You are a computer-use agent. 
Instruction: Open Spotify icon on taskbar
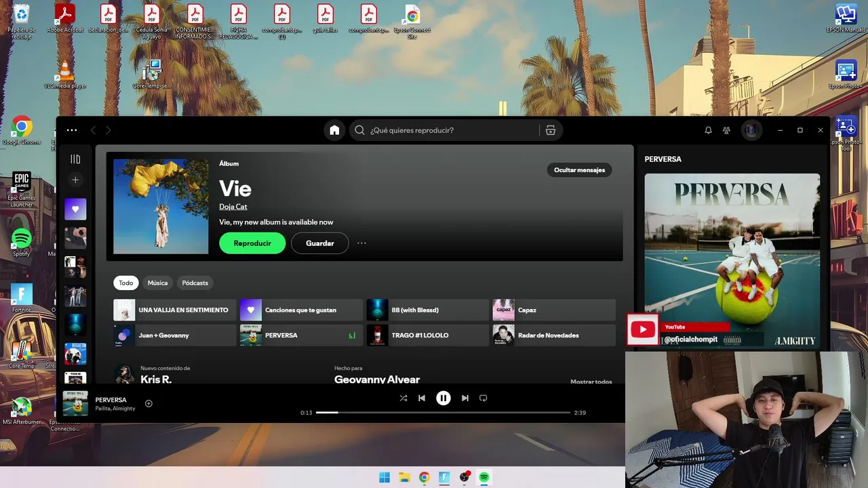pyautogui.click(x=484, y=477)
